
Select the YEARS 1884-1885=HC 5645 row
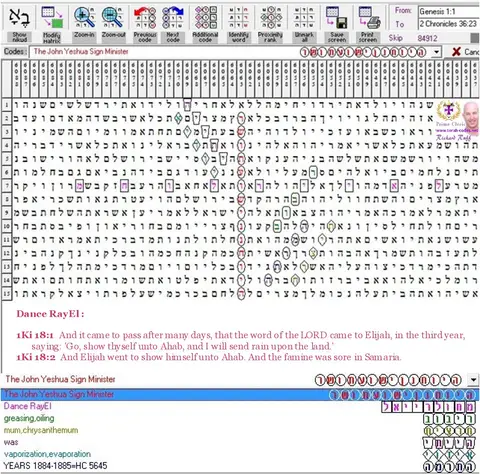(x=240, y=466)
